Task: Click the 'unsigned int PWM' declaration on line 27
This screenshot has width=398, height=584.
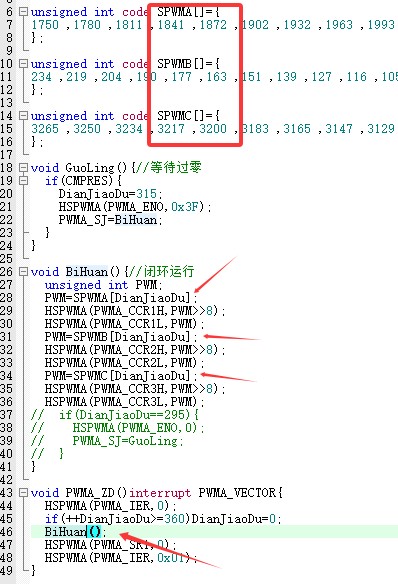Action: click(101, 285)
